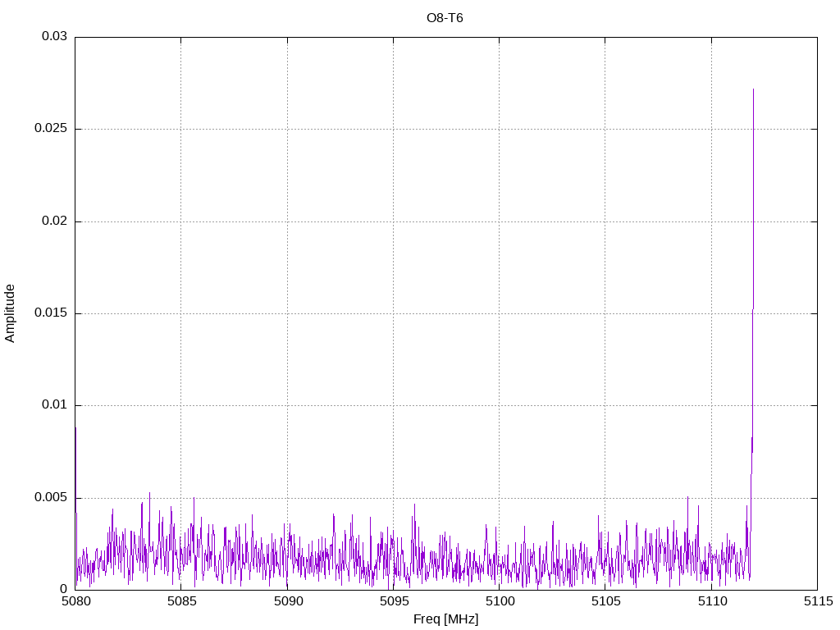This screenshot has height=630, width=840.
Task: Click the y-axis tick label 0.03
Action: coord(55,36)
